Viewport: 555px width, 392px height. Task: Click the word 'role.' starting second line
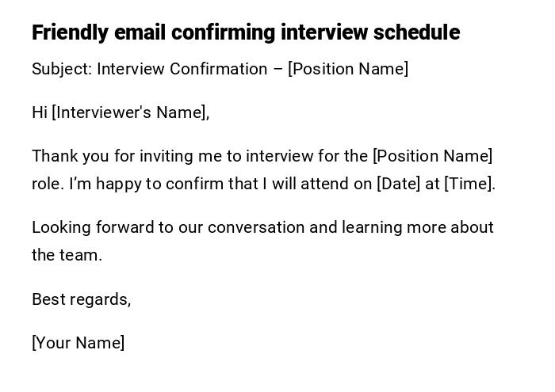point(48,184)
